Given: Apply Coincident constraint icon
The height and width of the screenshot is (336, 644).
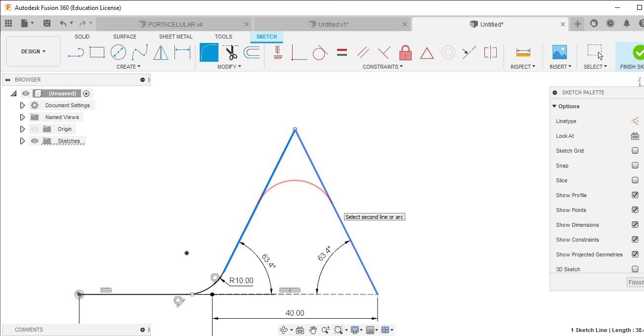Looking at the screenshot, I should coord(299,52).
